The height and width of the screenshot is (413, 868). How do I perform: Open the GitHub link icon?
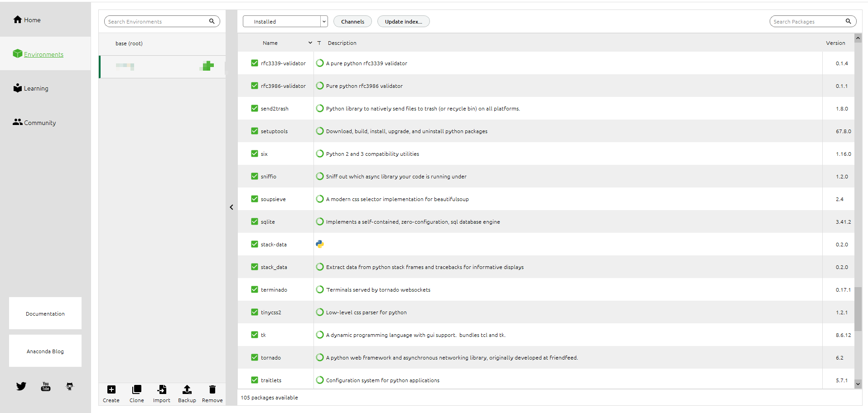pos(70,386)
